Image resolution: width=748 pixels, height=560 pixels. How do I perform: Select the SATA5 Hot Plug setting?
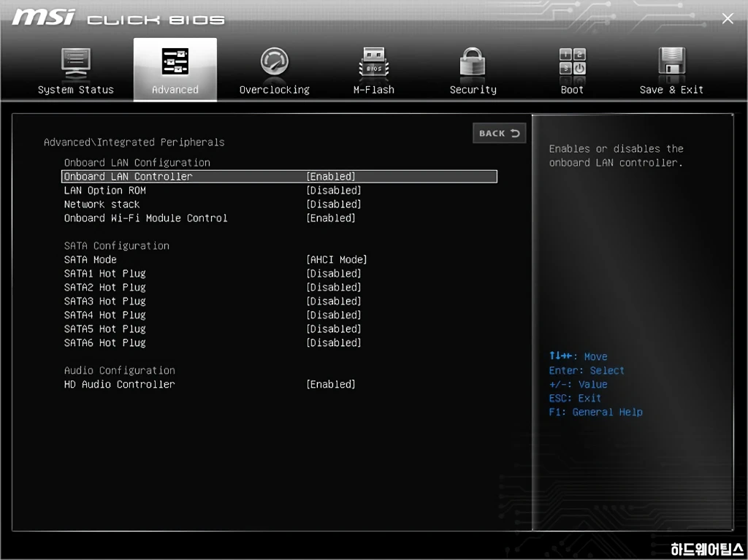(105, 329)
